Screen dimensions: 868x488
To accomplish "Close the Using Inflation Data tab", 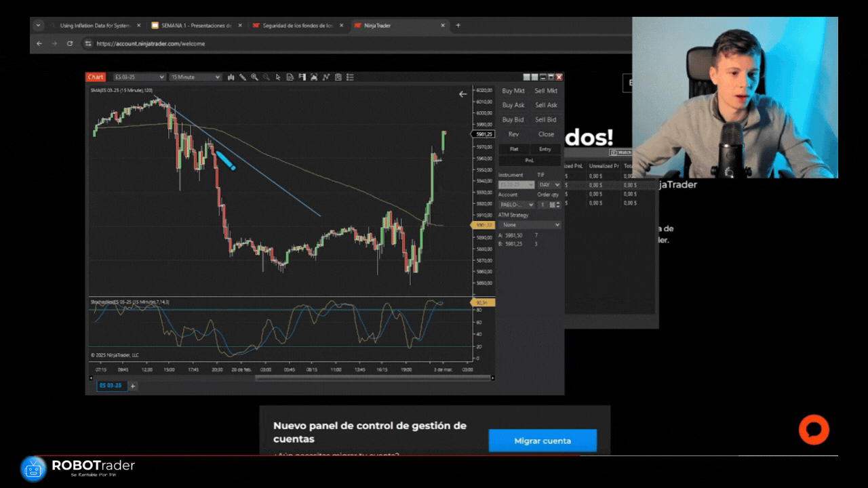I will [138, 25].
